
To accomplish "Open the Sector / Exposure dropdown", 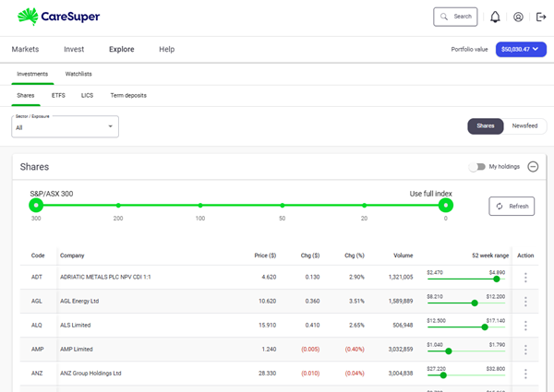I will [65, 126].
